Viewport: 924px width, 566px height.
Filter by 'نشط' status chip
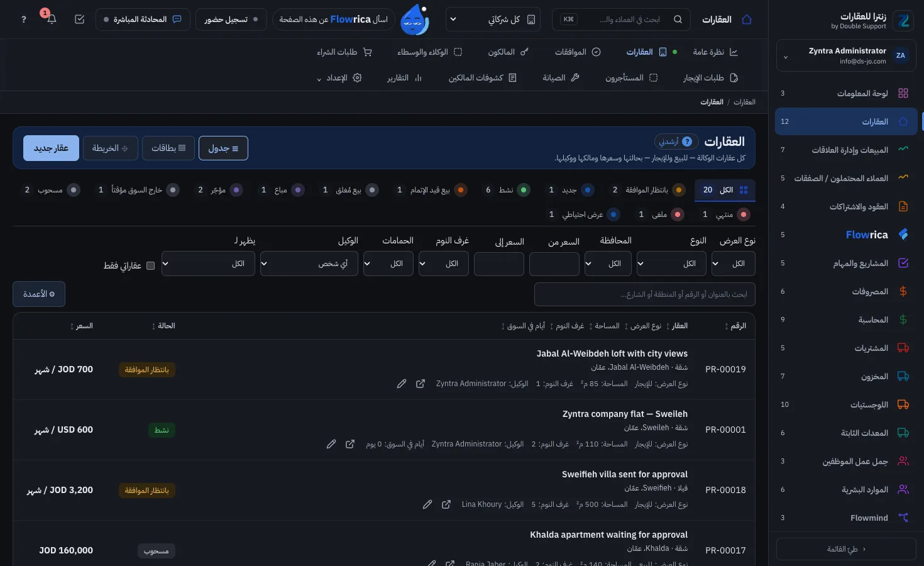[x=507, y=190]
